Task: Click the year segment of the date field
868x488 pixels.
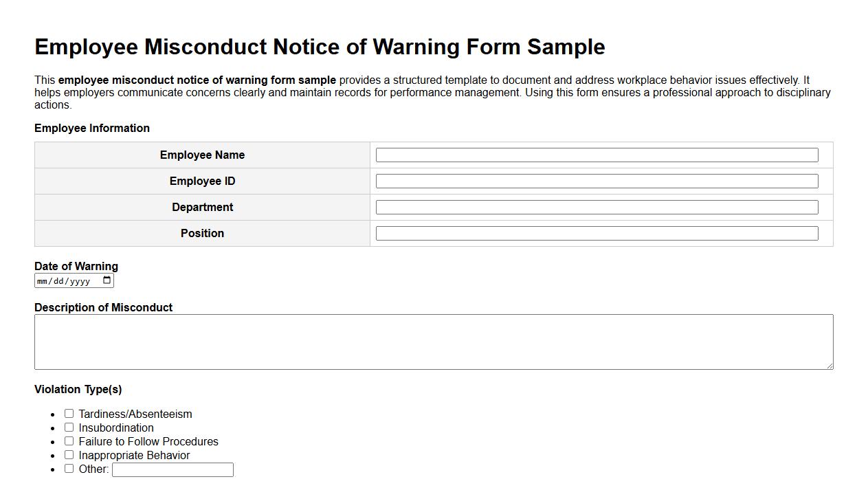Action: click(80, 280)
